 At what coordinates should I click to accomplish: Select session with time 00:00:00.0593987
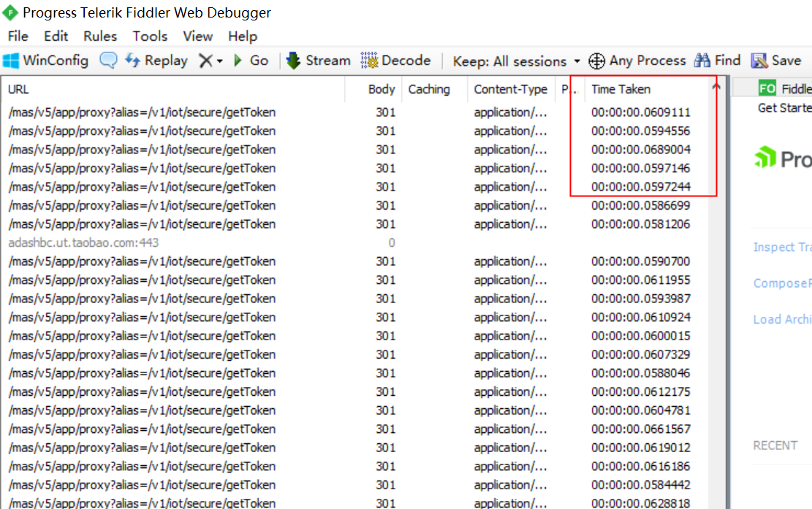(x=354, y=299)
